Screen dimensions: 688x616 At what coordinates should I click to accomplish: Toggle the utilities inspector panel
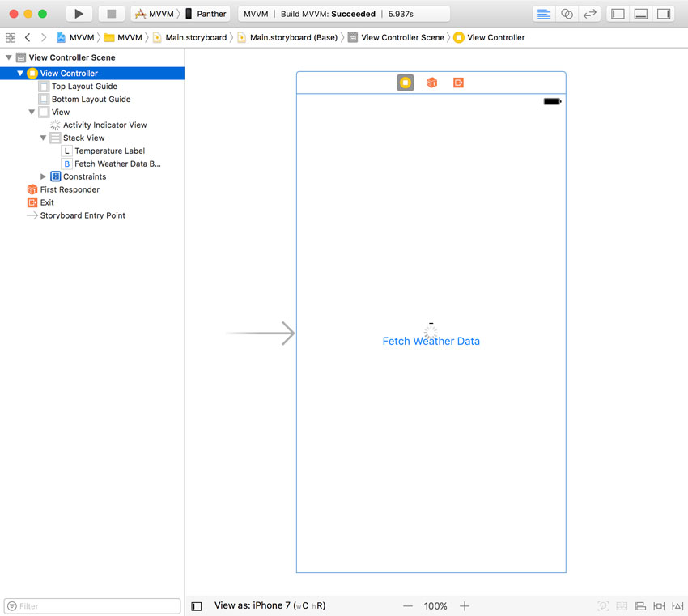pos(664,14)
